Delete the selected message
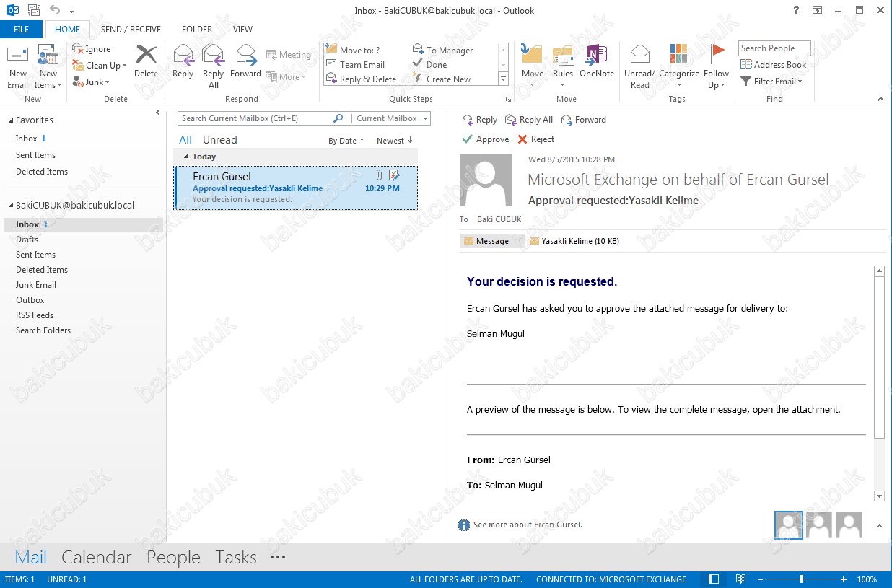This screenshot has height=588, width=892. click(x=146, y=62)
